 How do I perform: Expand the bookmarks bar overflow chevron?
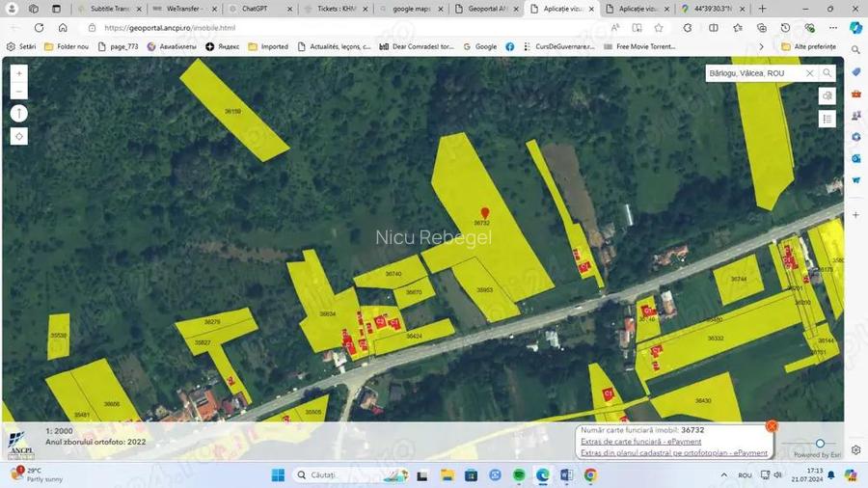[x=761, y=46]
